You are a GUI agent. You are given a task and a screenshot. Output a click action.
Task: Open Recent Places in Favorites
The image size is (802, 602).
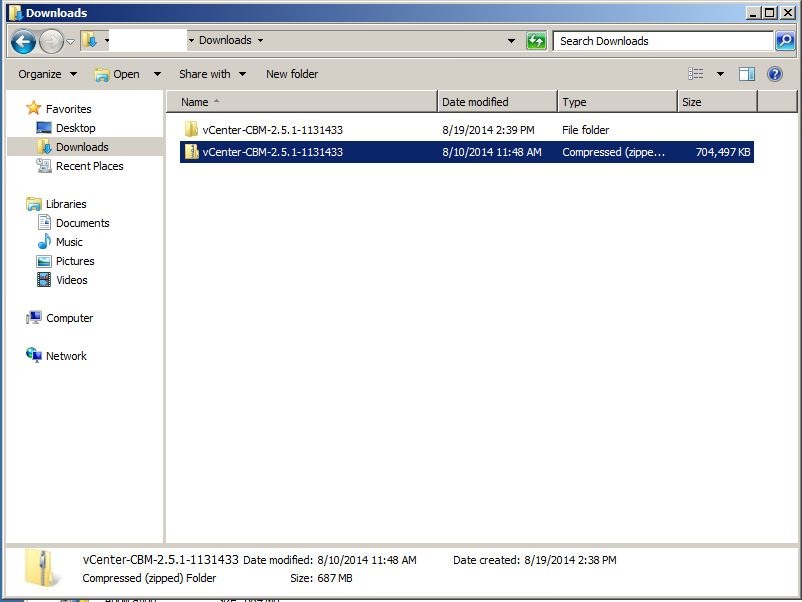[89, 166]
